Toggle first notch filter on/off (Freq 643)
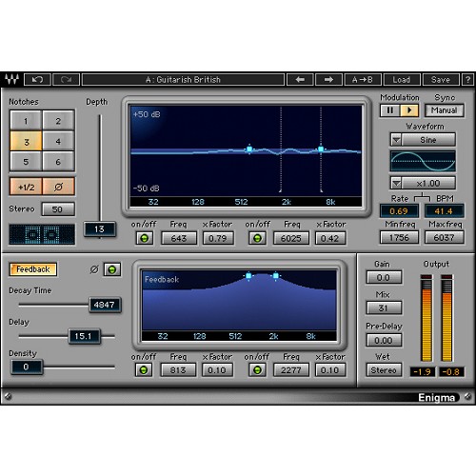This screenshot has width=476, height=476. [x=145, y=238]
